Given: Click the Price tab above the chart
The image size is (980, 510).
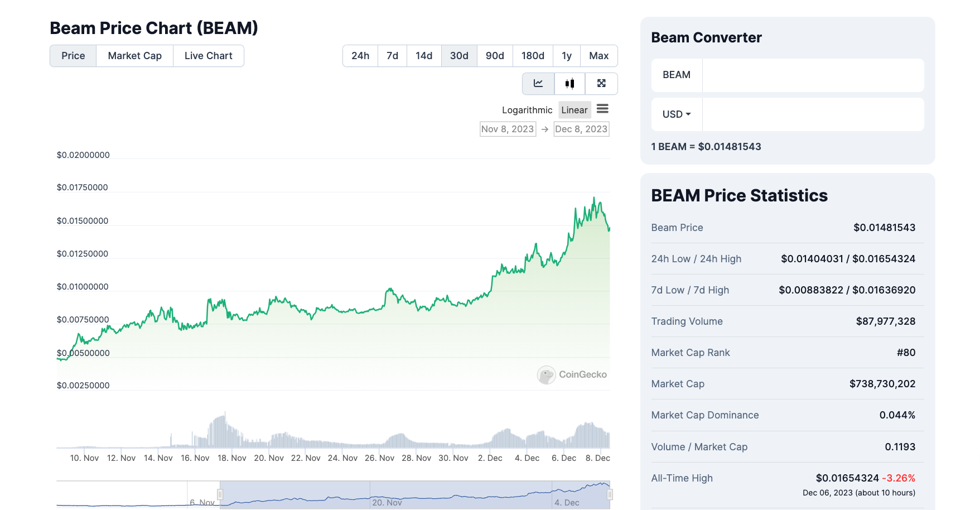Looking at the screenshot, I should click(x=73, y=56).
